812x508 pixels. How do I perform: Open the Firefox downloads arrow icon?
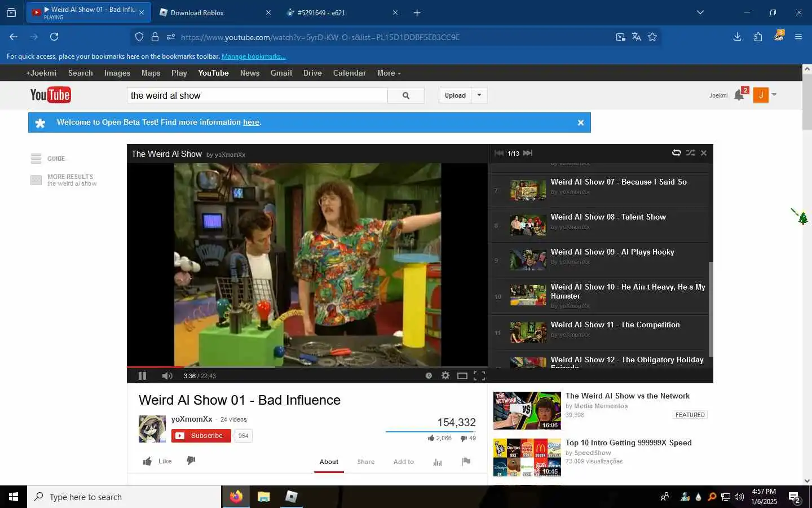737,37
